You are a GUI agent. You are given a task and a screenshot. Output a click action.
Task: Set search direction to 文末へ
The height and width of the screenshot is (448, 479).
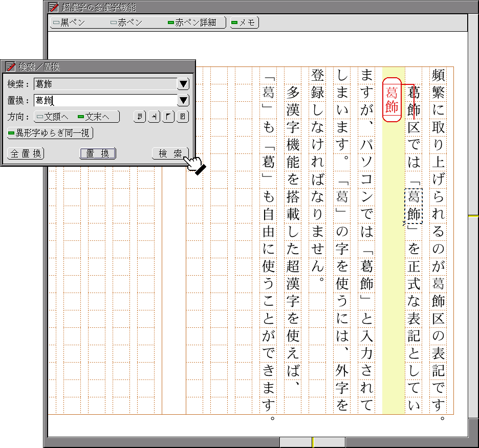point(97,117)
